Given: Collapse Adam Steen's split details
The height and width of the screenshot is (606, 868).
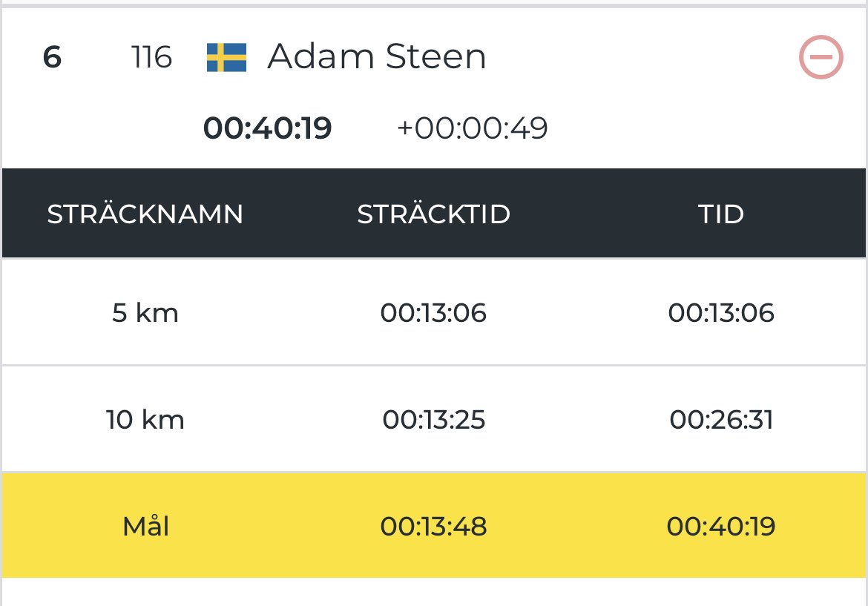Looking at the screenshot, I should 821,57.
